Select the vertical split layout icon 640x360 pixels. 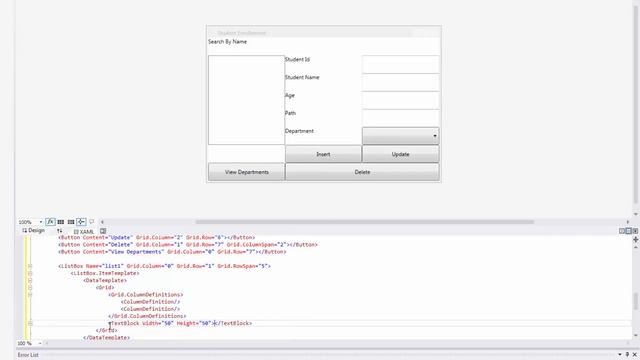622,231
